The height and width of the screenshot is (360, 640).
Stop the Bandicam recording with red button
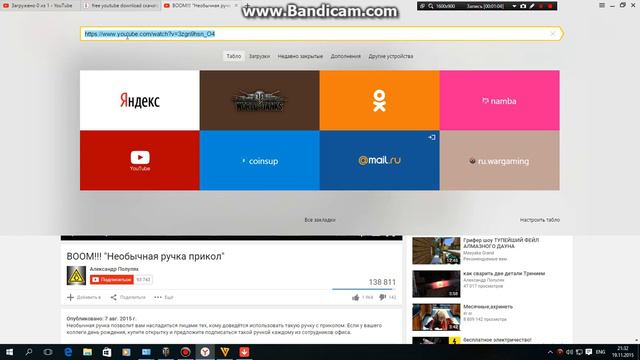(550, 6)
